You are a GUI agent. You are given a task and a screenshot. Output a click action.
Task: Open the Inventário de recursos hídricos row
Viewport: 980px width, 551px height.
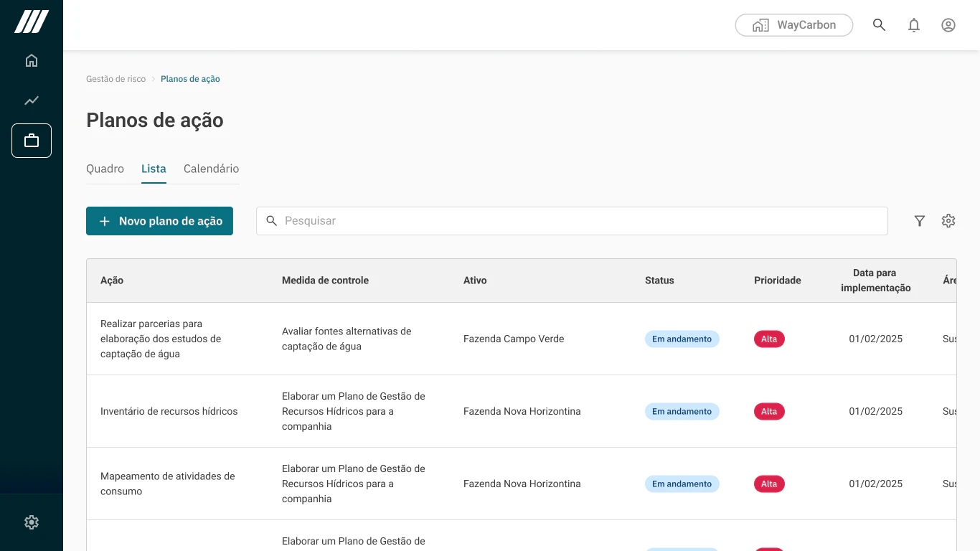pos(169,411)
